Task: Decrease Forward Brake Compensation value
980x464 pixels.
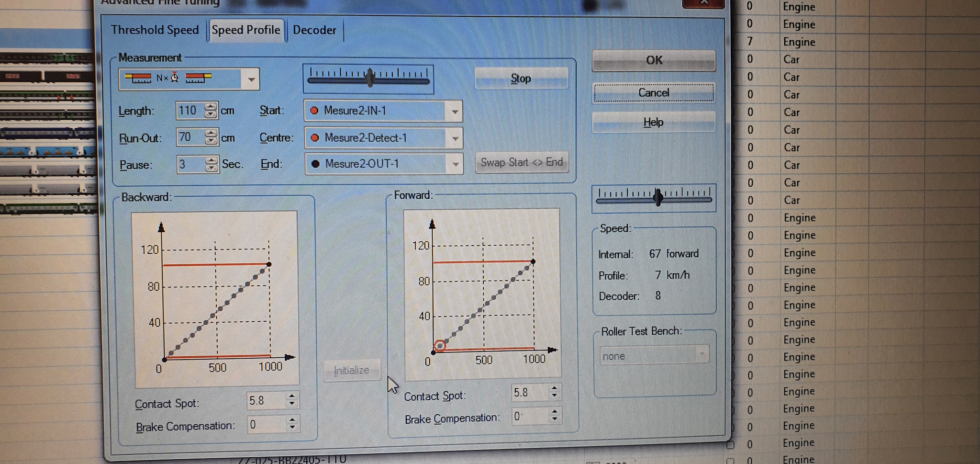Action: tap(554, 419)
